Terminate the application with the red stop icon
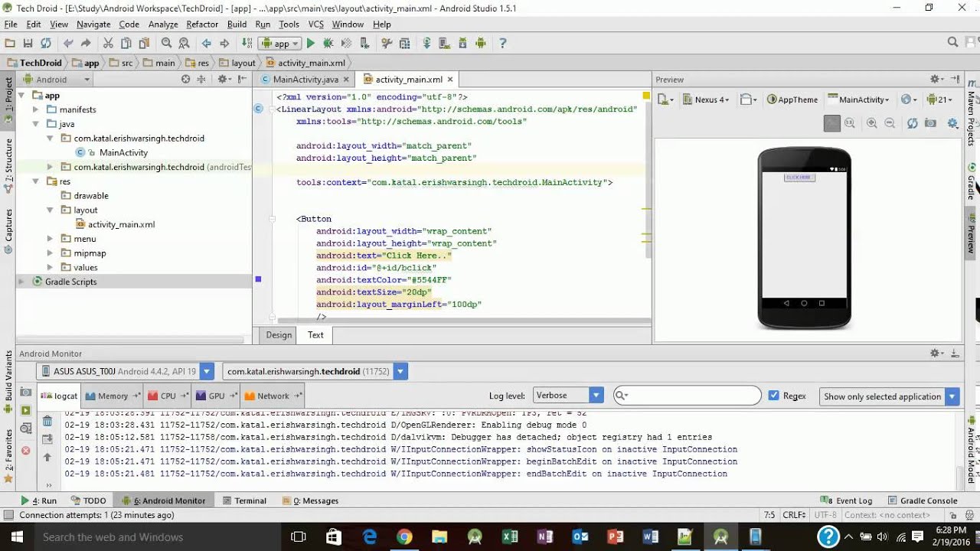The height and width of the screenshot is (551, 980). (x=26, y=451)
